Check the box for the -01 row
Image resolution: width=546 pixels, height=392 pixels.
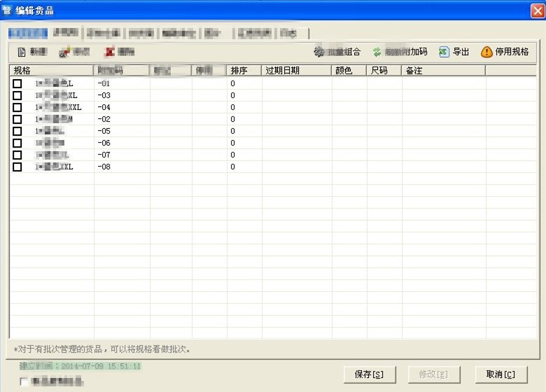[x=17, y=83]
